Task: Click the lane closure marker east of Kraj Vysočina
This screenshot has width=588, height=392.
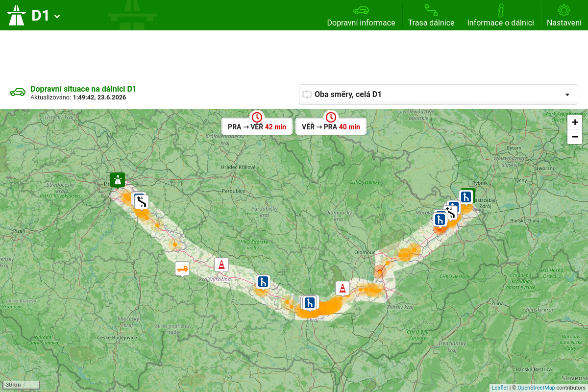Action: coord(263,282)
